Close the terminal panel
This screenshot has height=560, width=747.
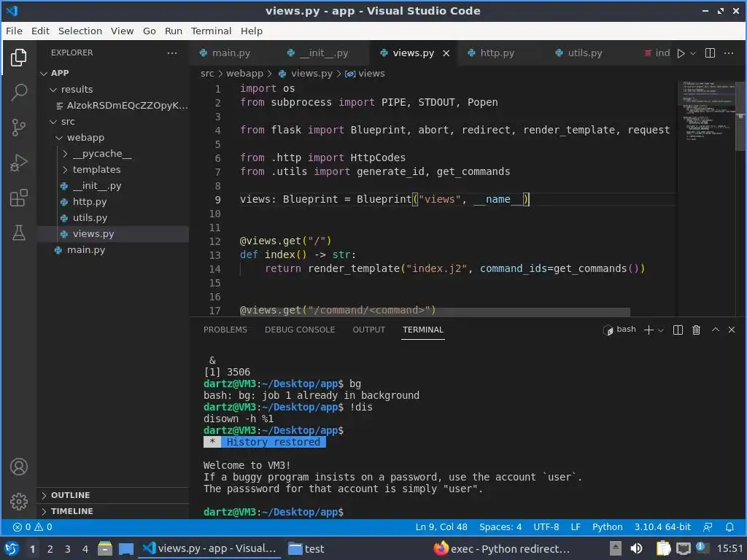pos(732,330)
